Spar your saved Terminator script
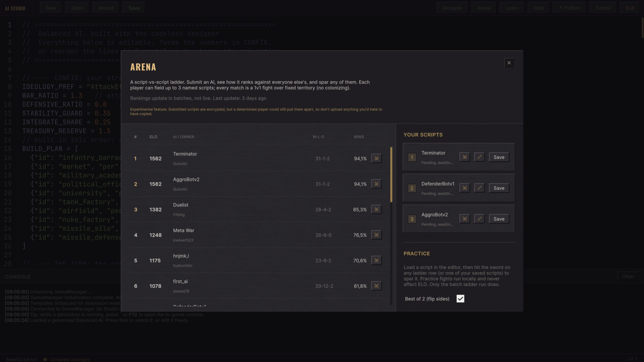The width and height of the screenshot is (644, 362). tap(465, 157)
